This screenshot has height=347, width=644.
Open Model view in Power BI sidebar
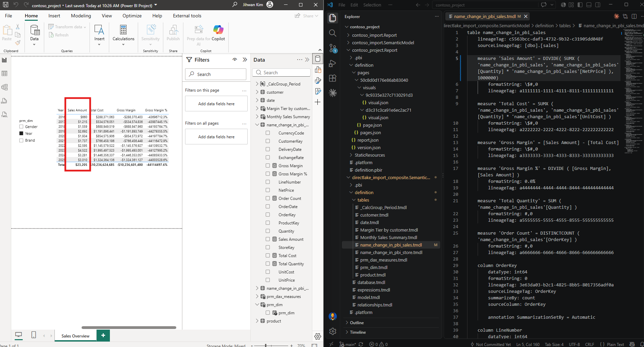[4, 87]
